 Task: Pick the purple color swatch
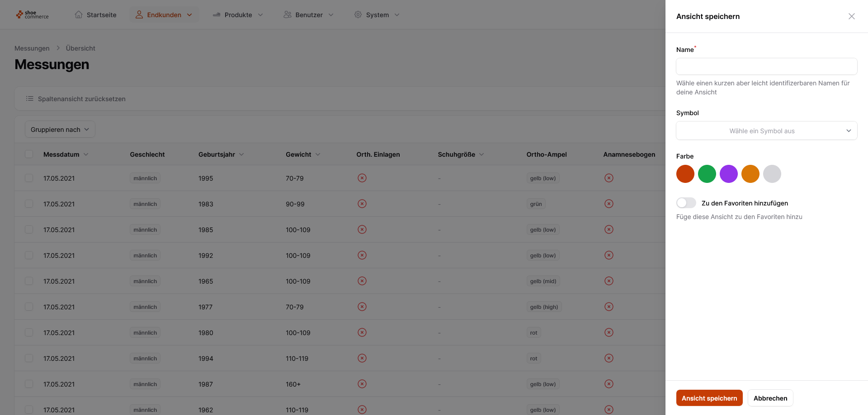click(x=729, y=174)
